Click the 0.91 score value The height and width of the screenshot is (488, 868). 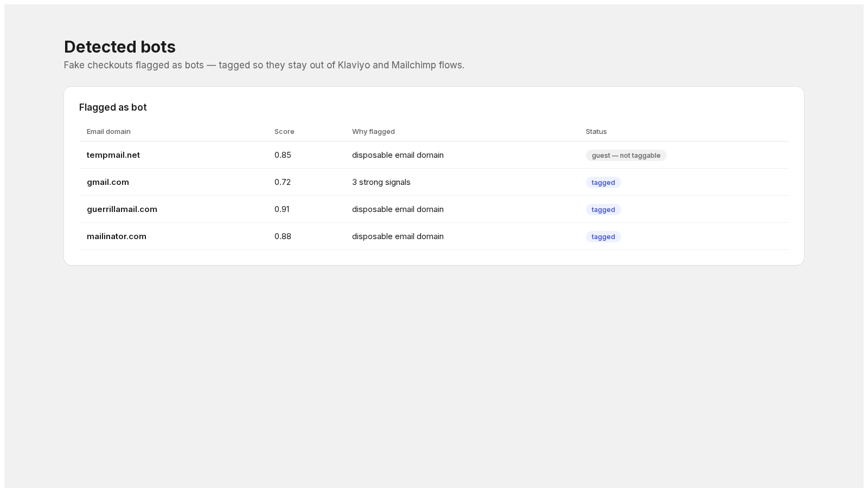pos(282,209)
